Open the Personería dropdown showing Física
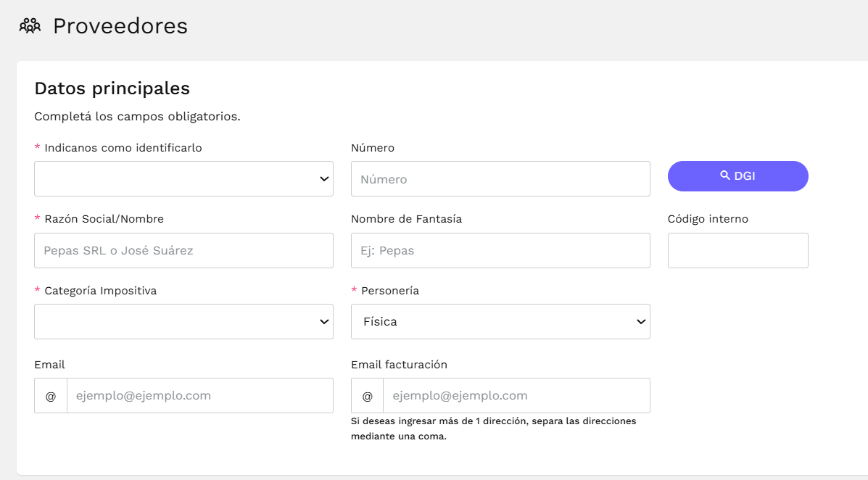Image resolution: width=868 pixels, height=480 pixels. [x=500, y=322]
